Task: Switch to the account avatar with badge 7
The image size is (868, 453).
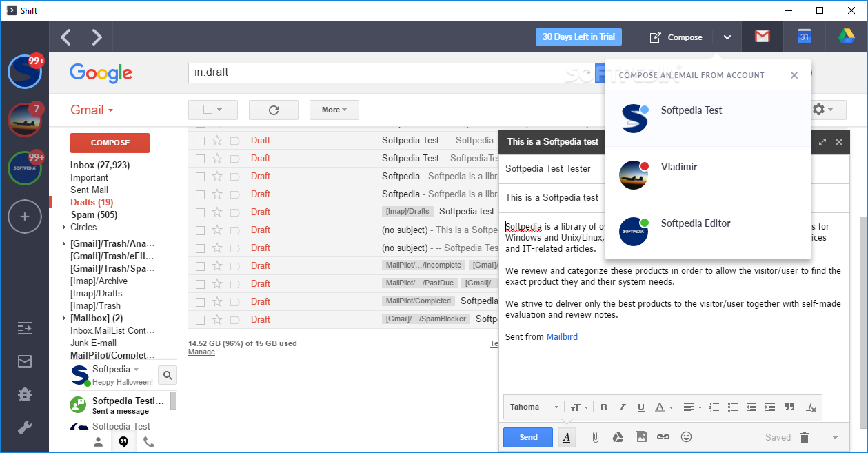Action: click(x=25, y=119)
